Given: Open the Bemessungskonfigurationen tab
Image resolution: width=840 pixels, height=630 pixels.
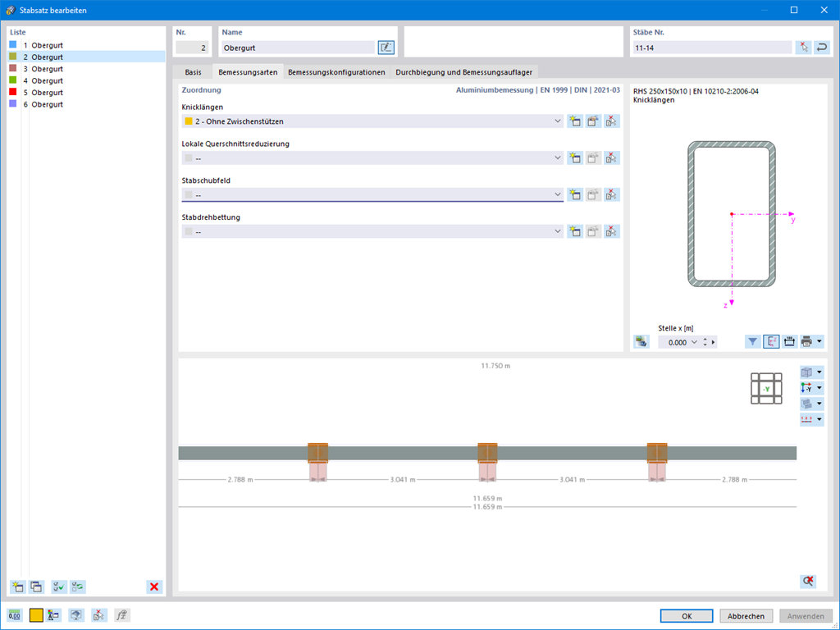Looking at the screenshot, I should 336,72.
